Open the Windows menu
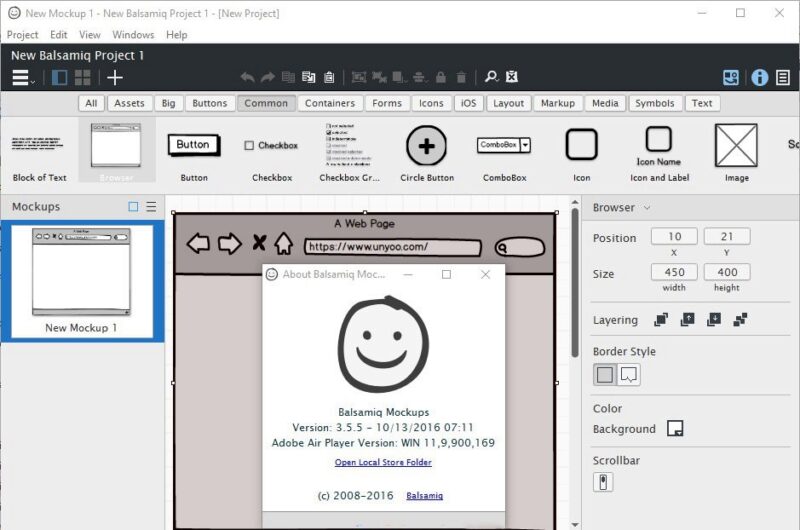 [133, 35]
